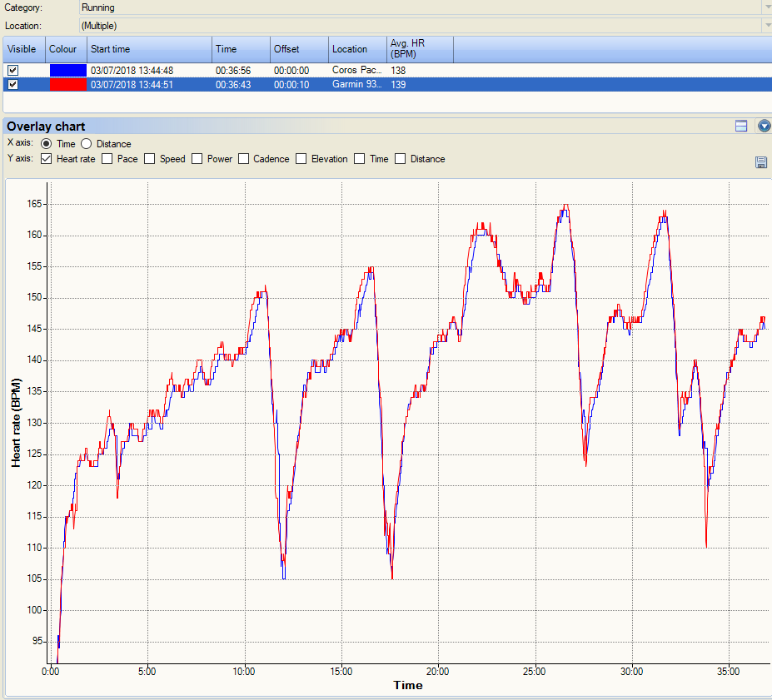The image size is (772, 700).
Task: Click the 00:00:10 offset cell
Action: tap(291, 85)
